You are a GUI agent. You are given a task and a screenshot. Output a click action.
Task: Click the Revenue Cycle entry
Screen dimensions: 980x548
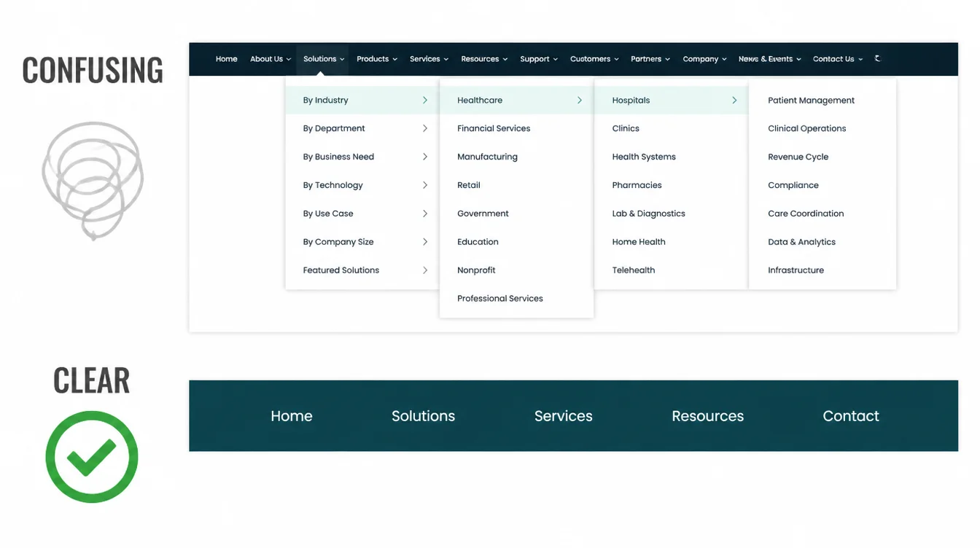798,157
